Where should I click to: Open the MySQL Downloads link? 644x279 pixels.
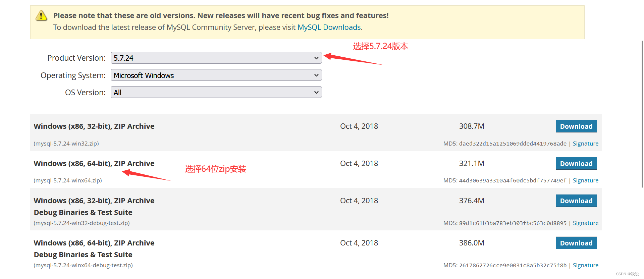(x=329, y=27)
